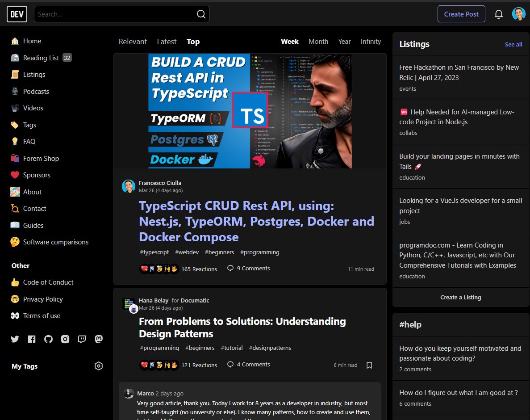
Task: Click the #webdev tag
Action: (x=187, y=252)
